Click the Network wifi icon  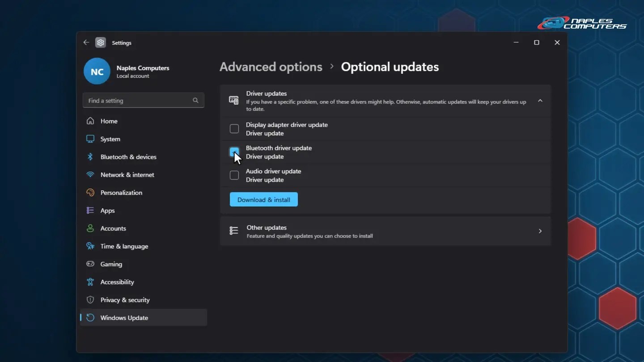pyautogui.click(x=90, y=175)
